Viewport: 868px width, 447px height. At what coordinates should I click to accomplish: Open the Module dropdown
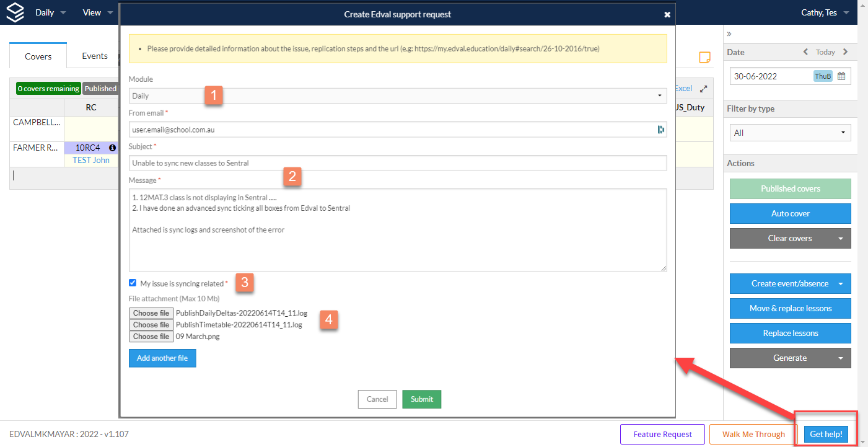398,95
